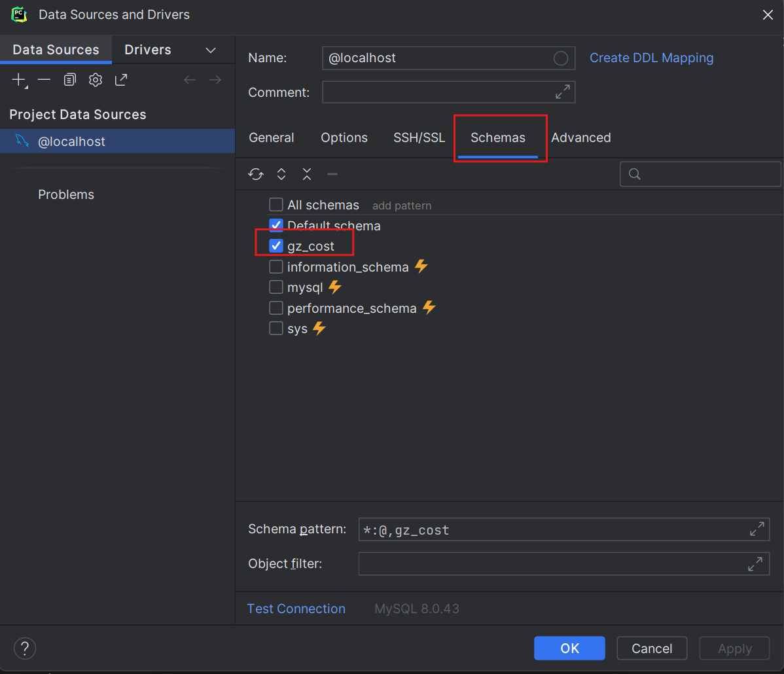The width and height of the screenshot is (784, 674).
Task: Duplicate the selected data source
Action: click(x=69, y=80)
